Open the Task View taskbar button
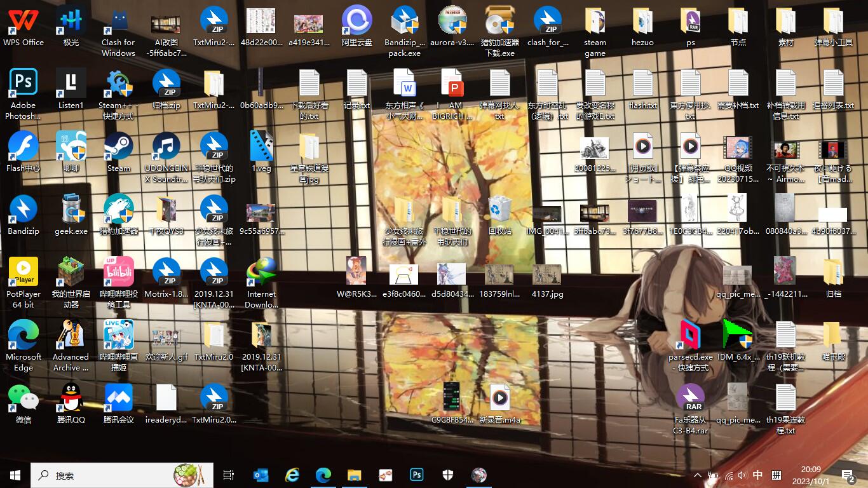 (x=229, y=475)
